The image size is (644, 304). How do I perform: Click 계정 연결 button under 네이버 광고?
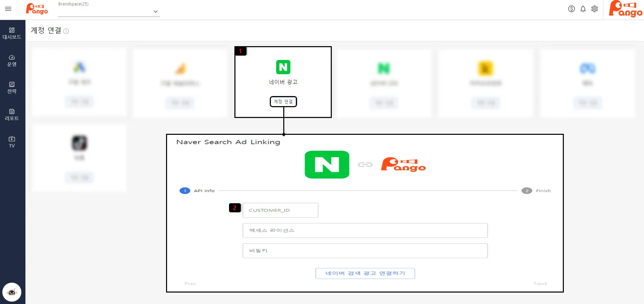[x=283, y=101]
